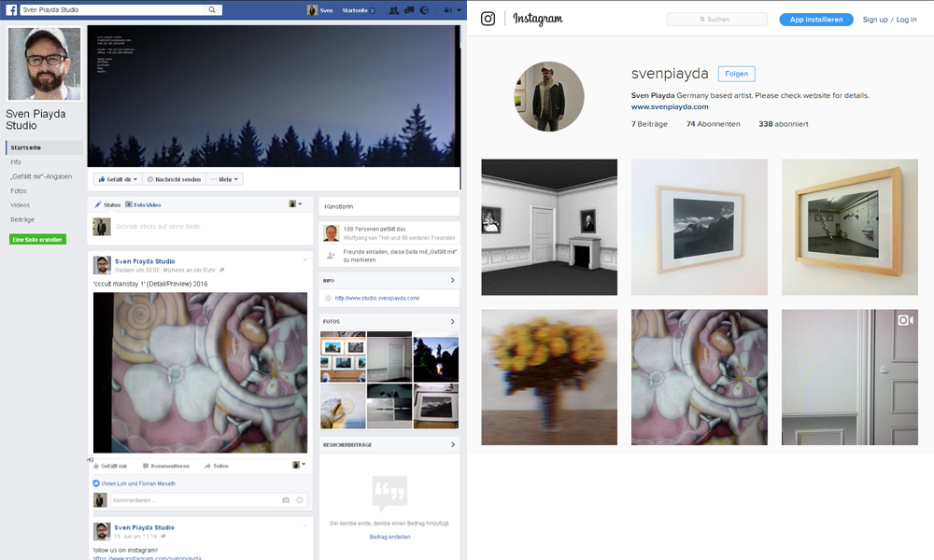Open Facebook messages icon
This screenshot has width=934, height=560.
pos(409,10)
